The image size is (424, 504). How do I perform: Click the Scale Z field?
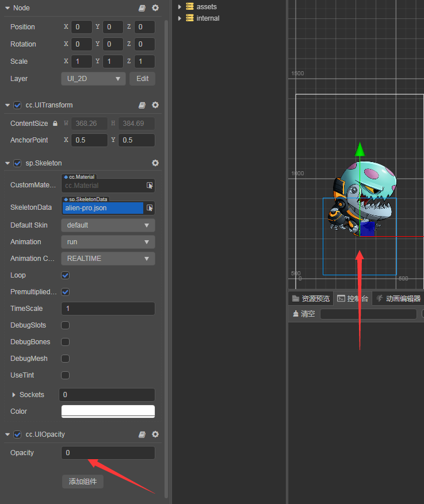(x=144, y=61)
